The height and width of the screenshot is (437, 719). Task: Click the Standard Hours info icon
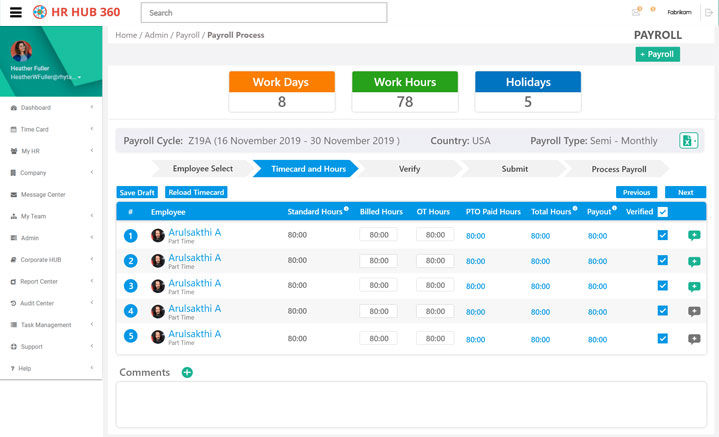[x=346, y=209]
